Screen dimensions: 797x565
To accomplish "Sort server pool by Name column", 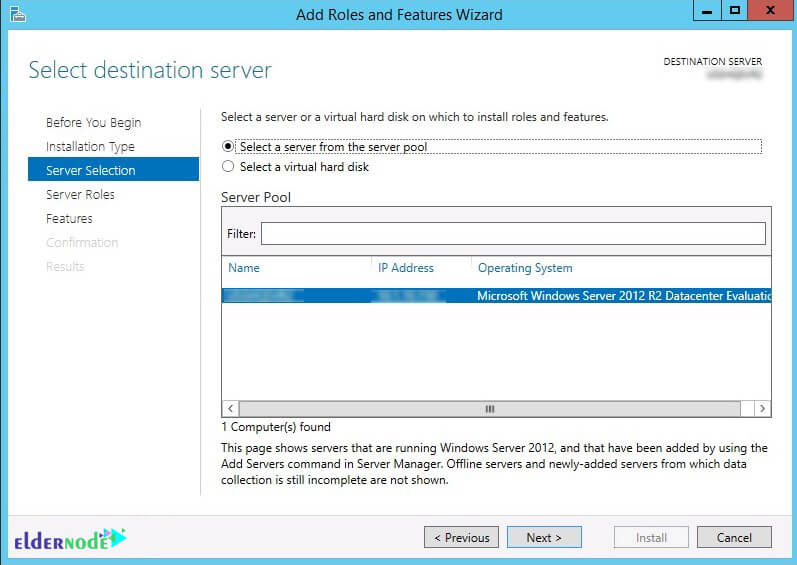I will click(244, 268).
